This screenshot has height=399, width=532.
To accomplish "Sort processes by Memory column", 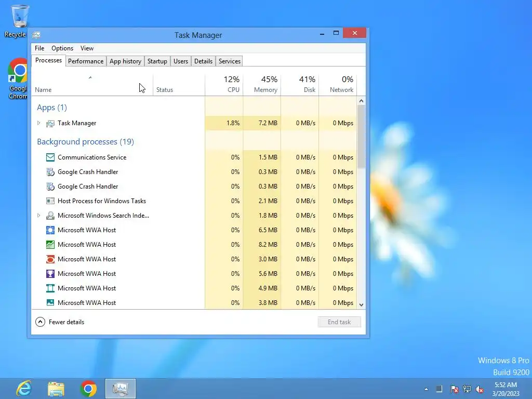I will point(262,85).
